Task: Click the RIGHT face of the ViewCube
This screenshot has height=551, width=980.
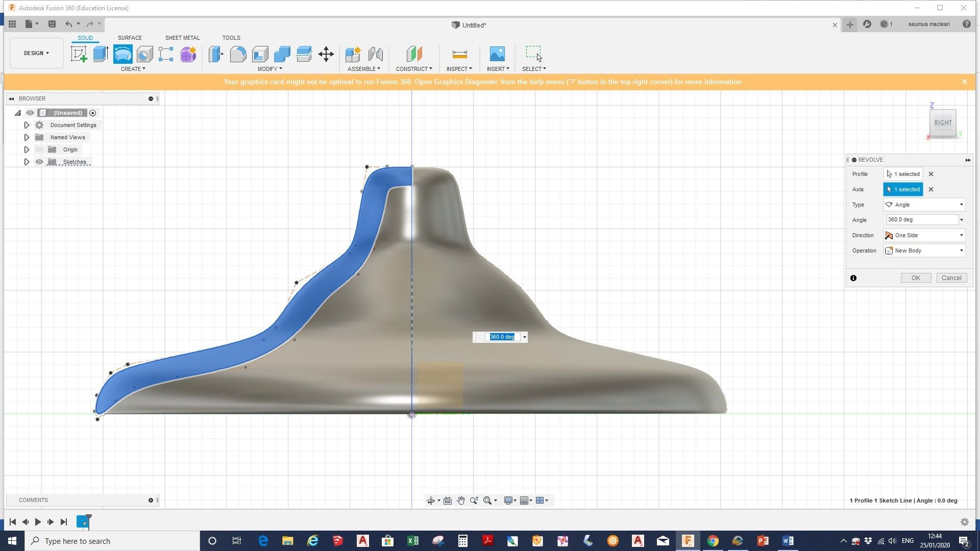Action: [943, 122]
